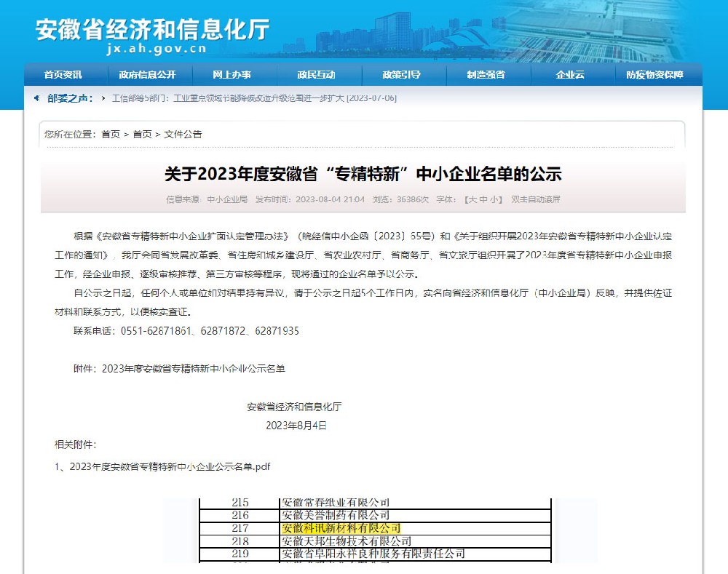728x574 pixels.
Task: Open the 企业云 section
Action: click(570, 75)
